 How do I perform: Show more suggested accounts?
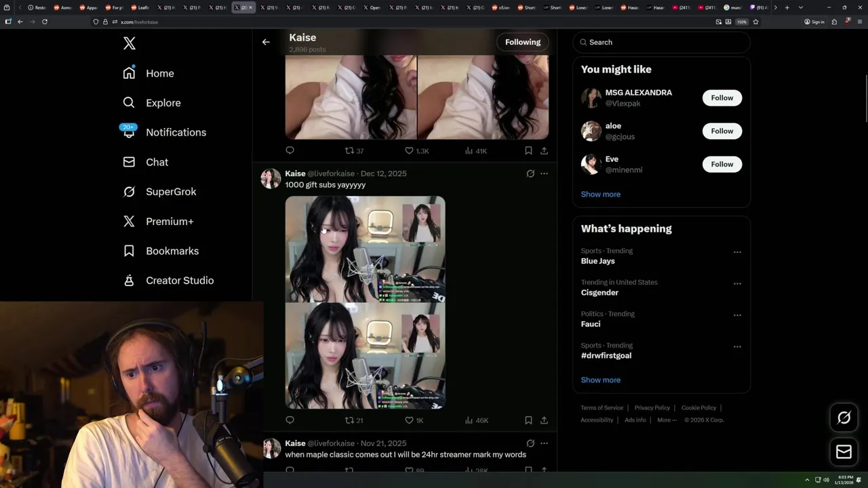[601, 195]
